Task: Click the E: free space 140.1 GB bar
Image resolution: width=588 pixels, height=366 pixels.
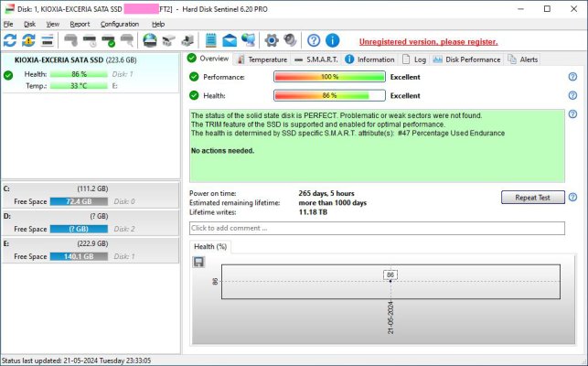Action: tap(79, 257)
